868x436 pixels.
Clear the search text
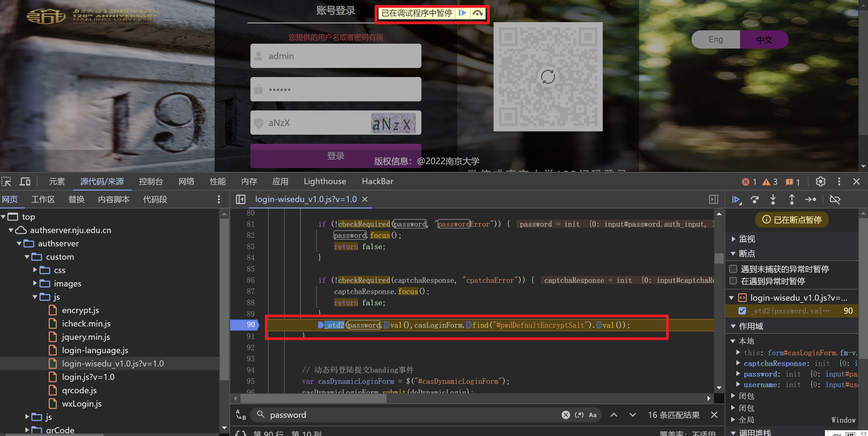pos(565,415)
